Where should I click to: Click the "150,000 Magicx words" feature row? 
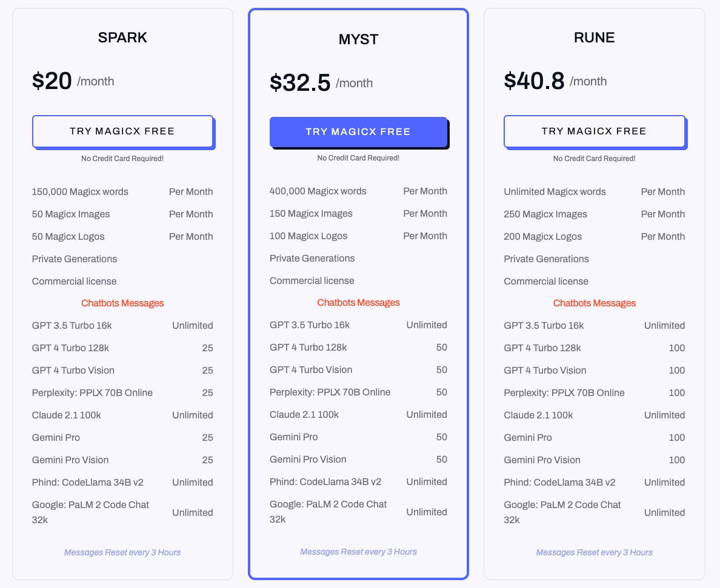tap(80, 192)
